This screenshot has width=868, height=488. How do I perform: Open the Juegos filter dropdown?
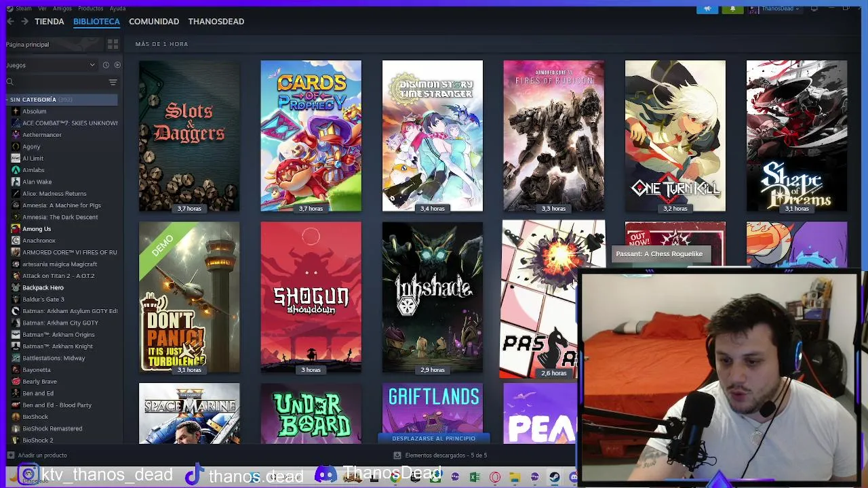[51, 65]
